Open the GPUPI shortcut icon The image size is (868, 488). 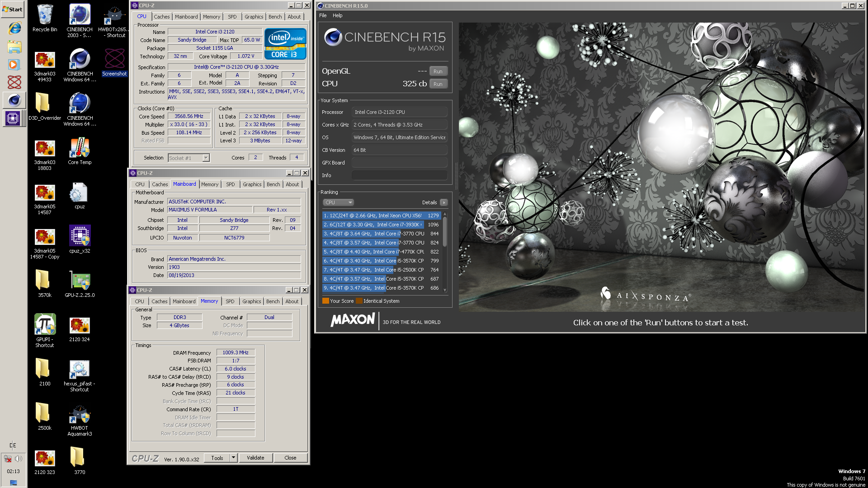[45, 331]
